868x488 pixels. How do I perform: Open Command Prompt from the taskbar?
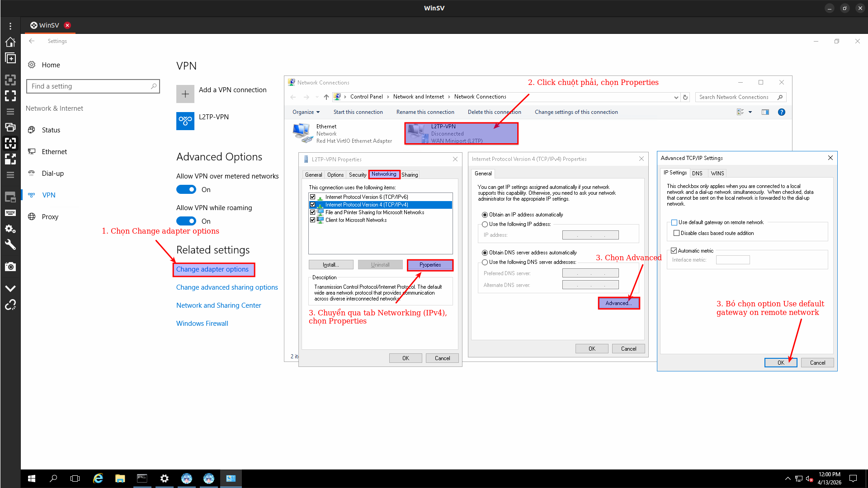[142, 479]
